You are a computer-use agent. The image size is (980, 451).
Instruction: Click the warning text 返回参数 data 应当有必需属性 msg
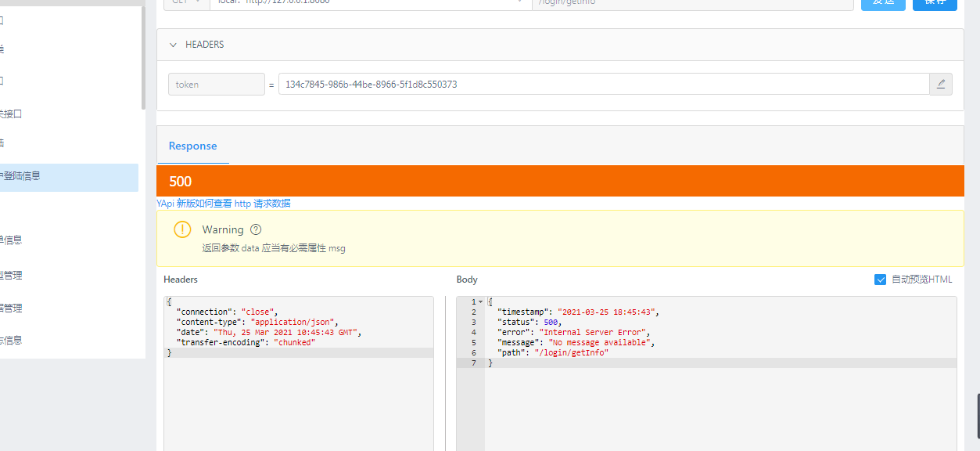click(x=274, y=248)
